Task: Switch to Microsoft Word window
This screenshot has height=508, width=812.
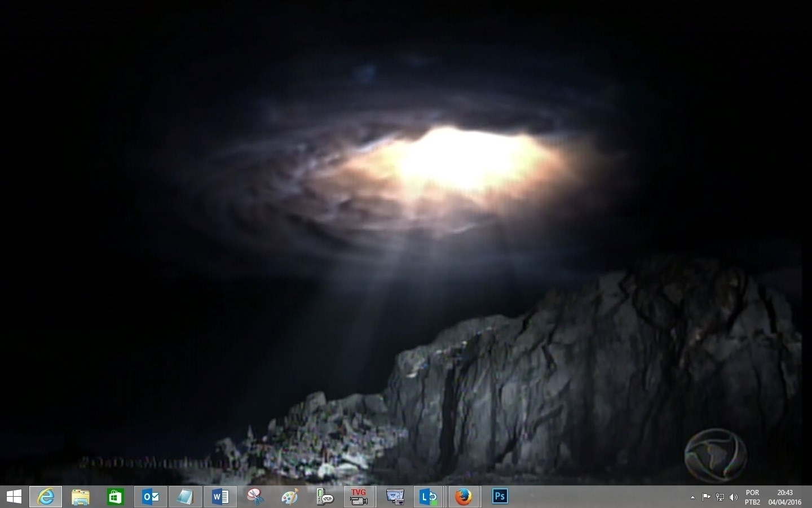Action: point(220,497)
